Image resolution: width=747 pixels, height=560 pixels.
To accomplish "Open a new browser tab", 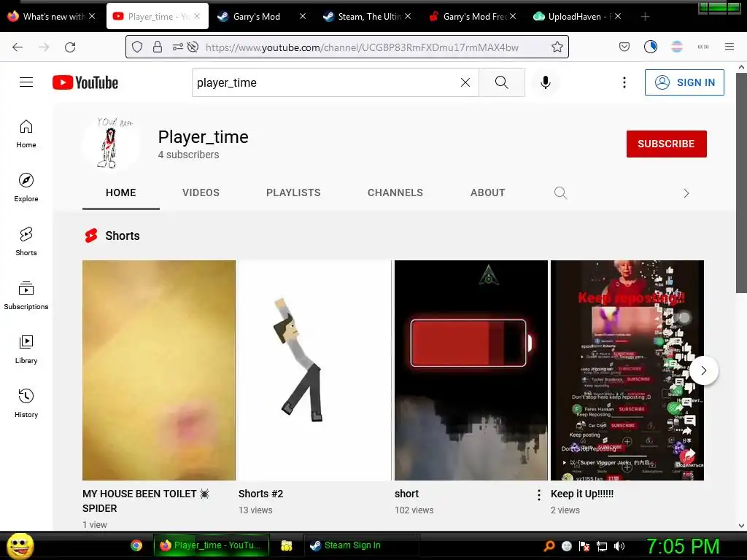I will click(x=645, y=17).
